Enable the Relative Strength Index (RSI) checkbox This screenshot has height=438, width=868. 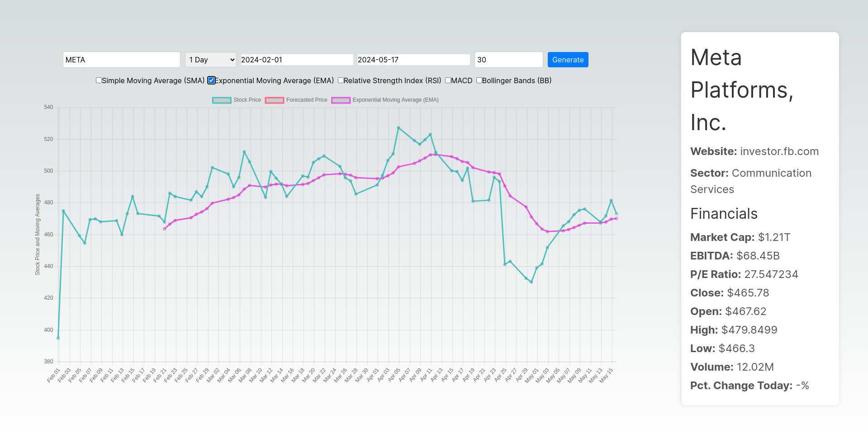[x=341, y=80]
